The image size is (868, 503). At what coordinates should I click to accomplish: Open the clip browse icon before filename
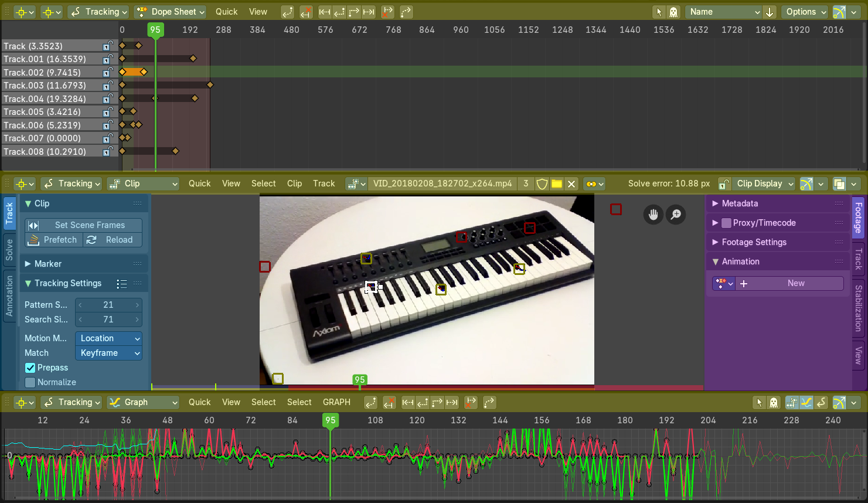[356, 184]
